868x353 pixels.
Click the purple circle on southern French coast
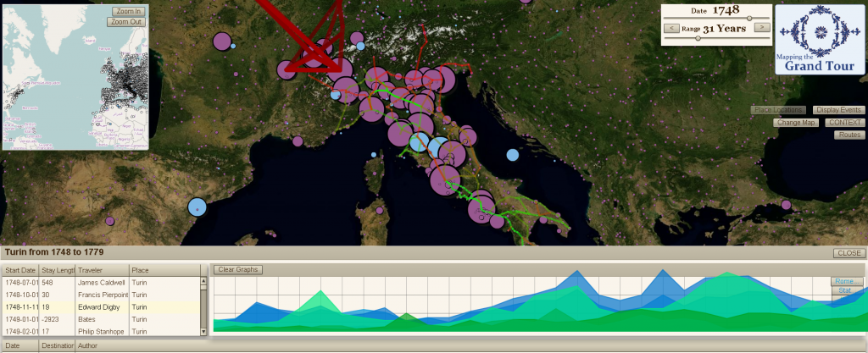[298, 141]
